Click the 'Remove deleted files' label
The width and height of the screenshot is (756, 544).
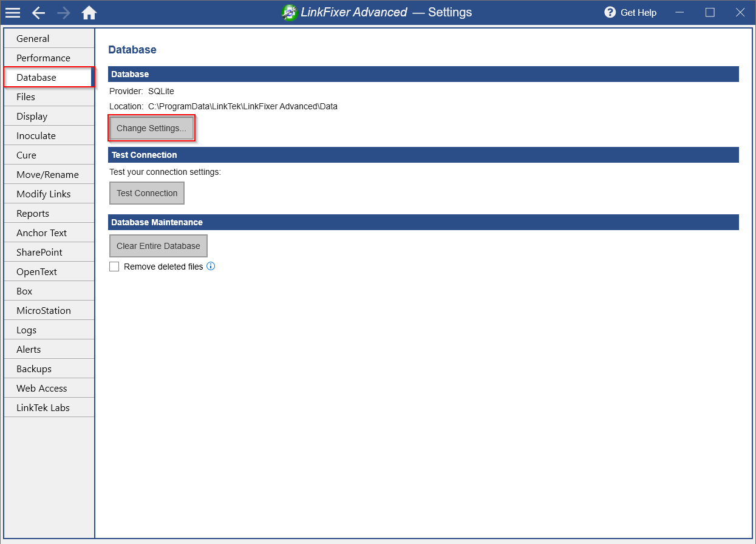pyautogui.click(x=163, y=267)
